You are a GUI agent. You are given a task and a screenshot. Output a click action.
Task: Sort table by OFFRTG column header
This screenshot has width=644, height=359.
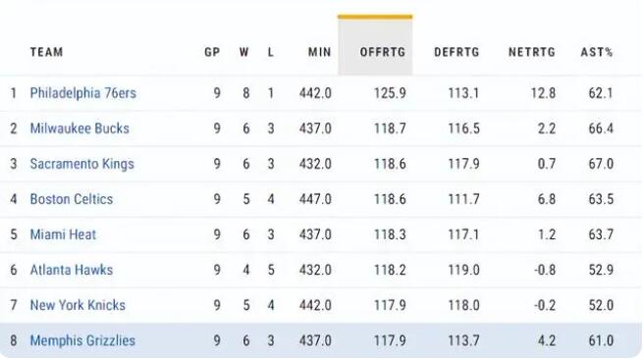coord(383,52)
